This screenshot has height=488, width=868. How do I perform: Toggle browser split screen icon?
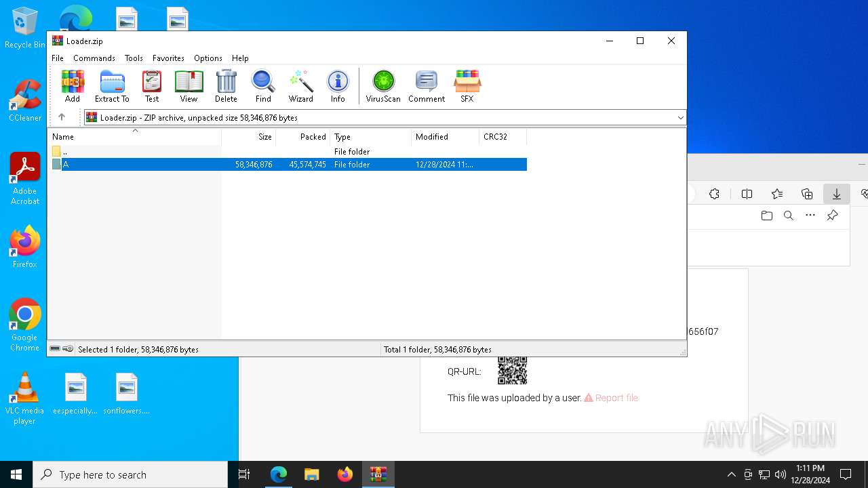click(747, 194)
